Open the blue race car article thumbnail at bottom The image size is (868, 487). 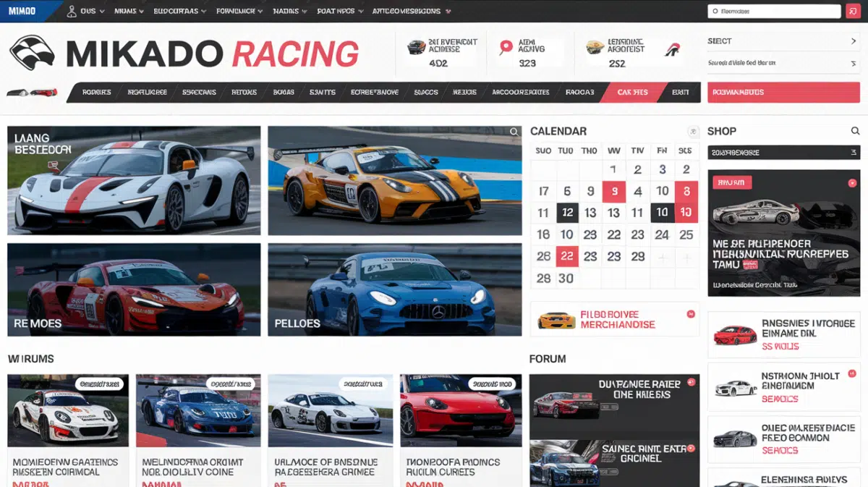click(198, 410)
